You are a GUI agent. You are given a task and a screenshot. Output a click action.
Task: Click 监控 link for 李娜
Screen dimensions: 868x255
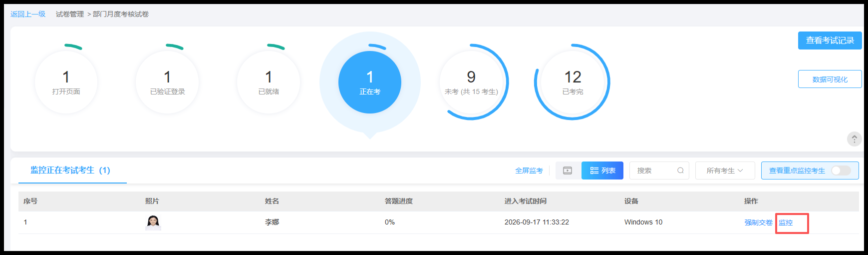(x=786, y=223)
